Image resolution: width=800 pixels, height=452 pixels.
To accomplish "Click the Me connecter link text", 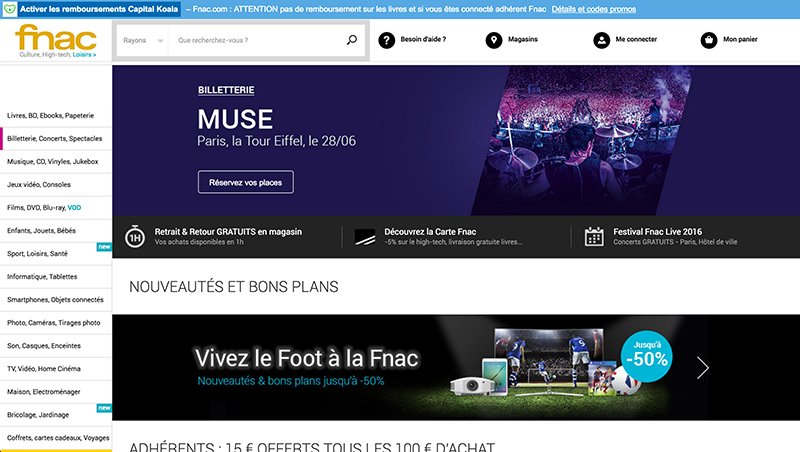I will pos(636,39).
